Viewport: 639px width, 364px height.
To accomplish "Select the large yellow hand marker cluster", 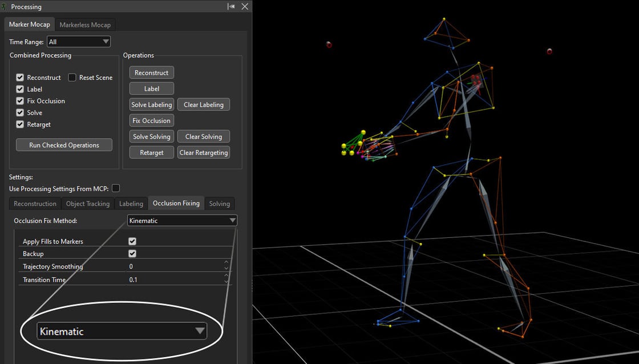I will [353, 143].
